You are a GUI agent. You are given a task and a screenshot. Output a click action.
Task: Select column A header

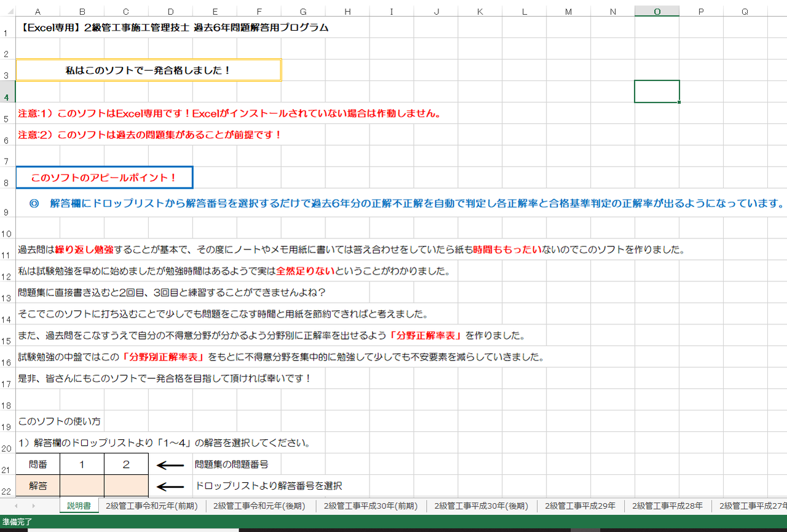[38, 10]
